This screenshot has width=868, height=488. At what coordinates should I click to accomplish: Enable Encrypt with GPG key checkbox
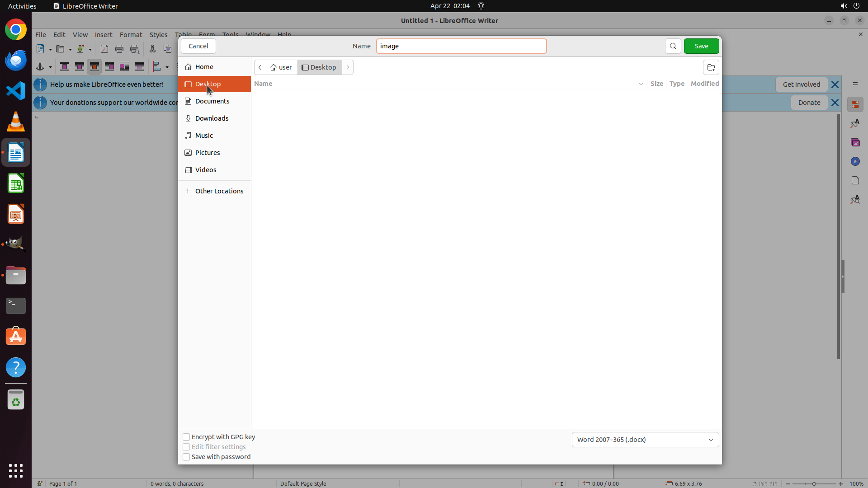tap(186, 437)
